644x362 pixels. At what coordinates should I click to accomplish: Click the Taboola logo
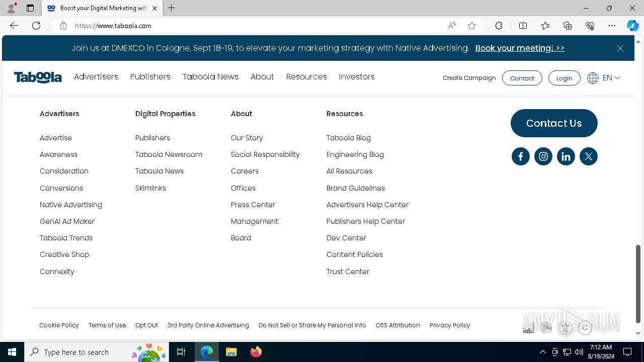(x=38, y=77)
